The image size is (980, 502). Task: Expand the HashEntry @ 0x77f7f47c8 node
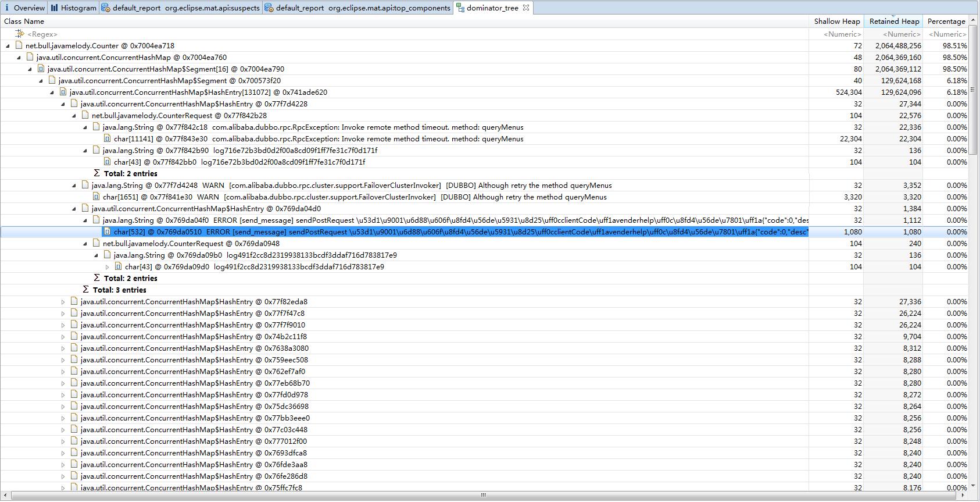coord(63,313)
